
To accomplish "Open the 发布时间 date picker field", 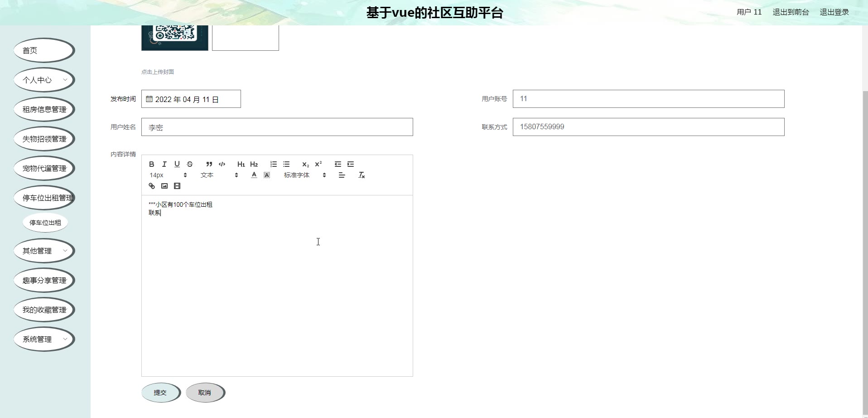I will [x=191, y=99].
